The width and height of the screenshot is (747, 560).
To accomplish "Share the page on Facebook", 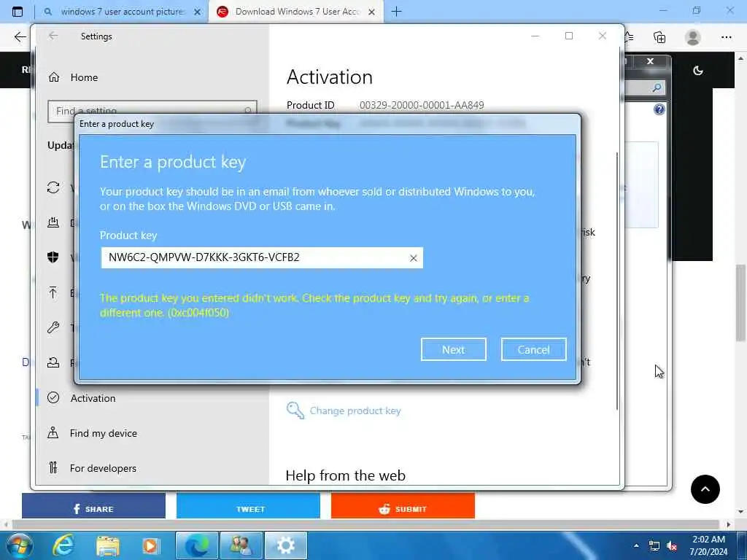I will pyautogui.click(x=93, y=507).
